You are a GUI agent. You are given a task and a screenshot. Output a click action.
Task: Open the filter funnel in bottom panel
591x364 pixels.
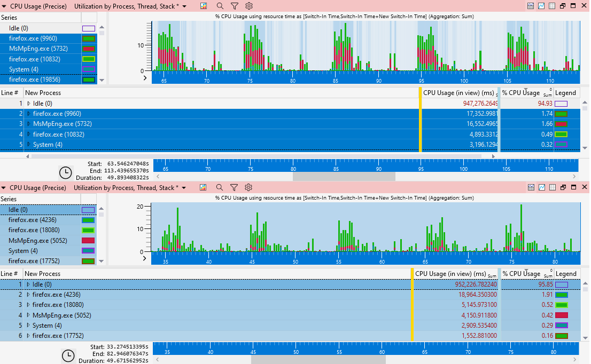coord(234,187)
